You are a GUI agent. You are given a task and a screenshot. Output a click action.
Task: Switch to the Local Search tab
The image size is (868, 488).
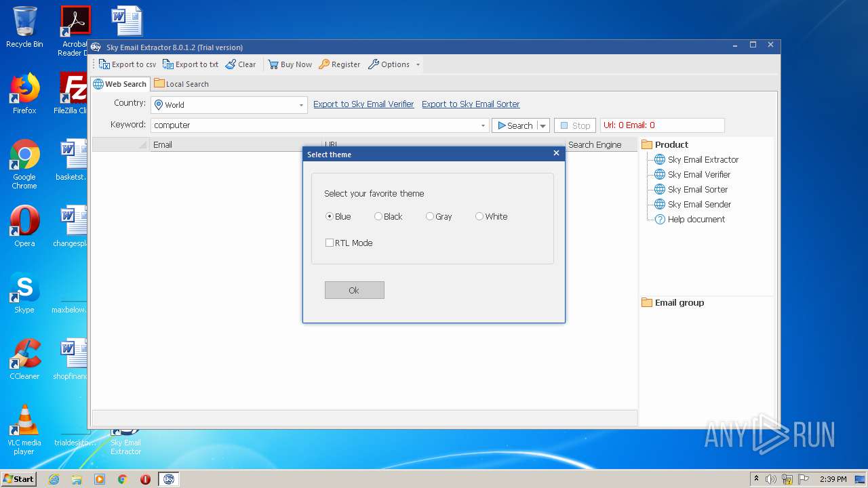(181, 84)
